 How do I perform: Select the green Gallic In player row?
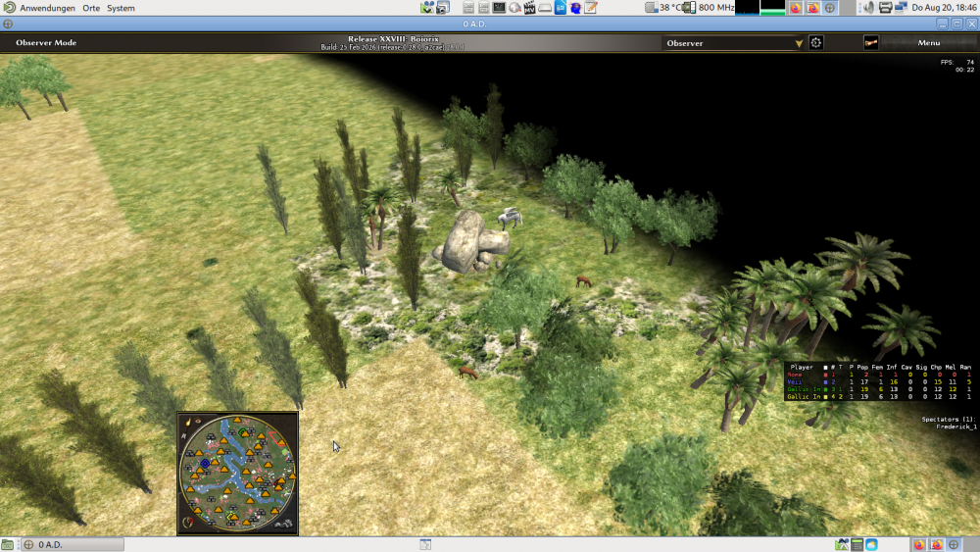pos(879,389)
